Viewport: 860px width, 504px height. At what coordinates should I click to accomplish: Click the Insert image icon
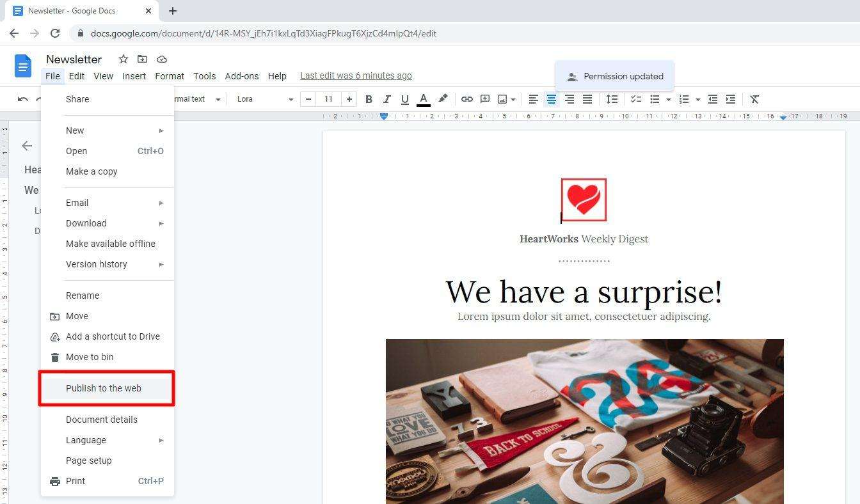(503, 99)
